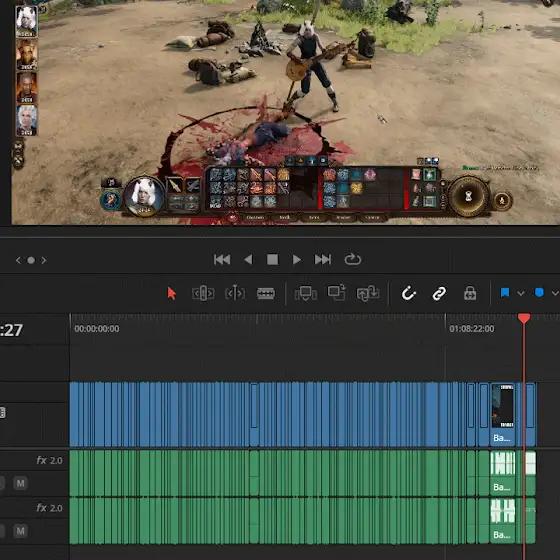Click the fx 2.0 label on first audio track

49,460
